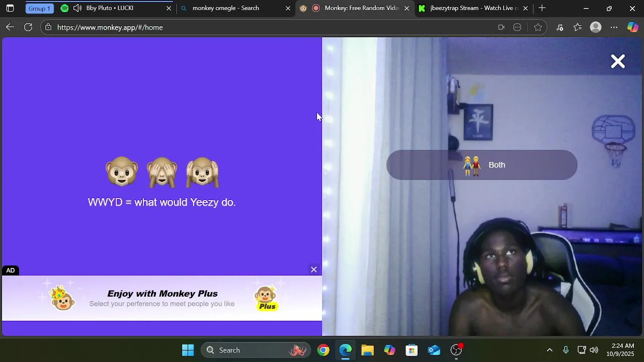Close the Monkey Free Random Video tab

407,9
